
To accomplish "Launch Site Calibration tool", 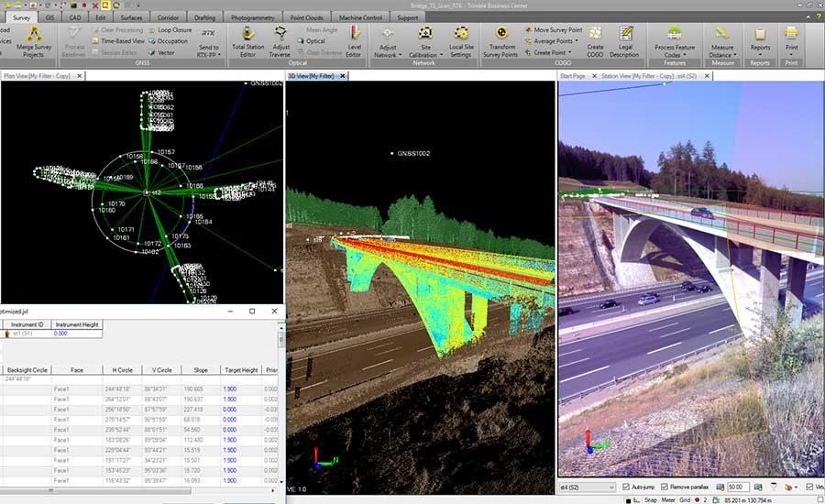I will 424,42.
